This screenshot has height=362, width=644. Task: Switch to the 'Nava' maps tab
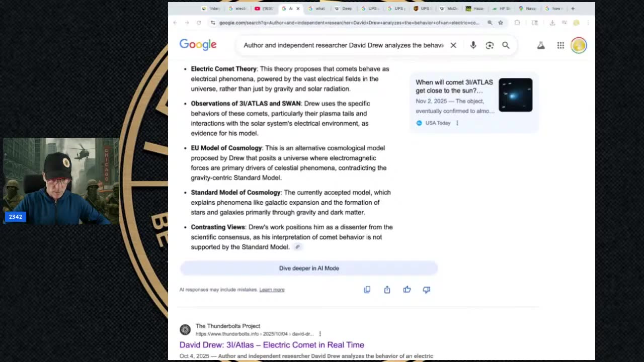528,9
